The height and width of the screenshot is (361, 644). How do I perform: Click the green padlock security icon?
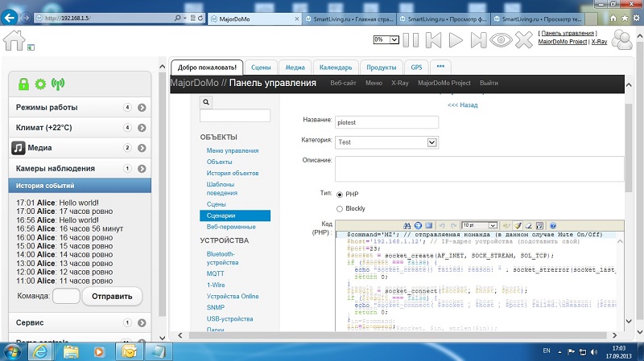(23, 84)
